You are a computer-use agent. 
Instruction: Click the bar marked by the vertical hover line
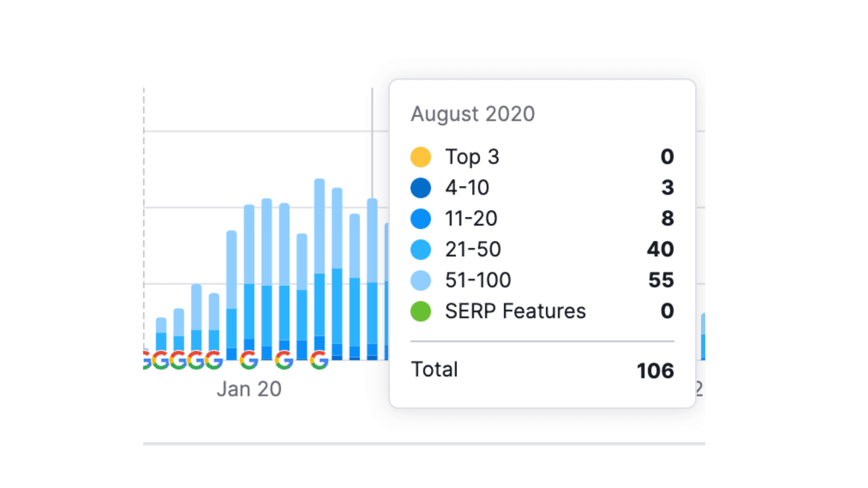[373, 279]
